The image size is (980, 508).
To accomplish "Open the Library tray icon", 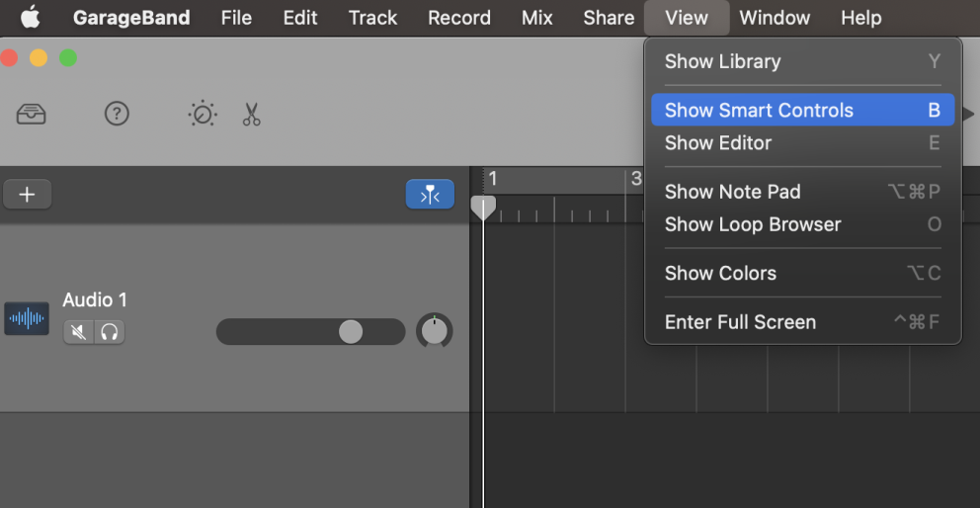I will point(31,115).
